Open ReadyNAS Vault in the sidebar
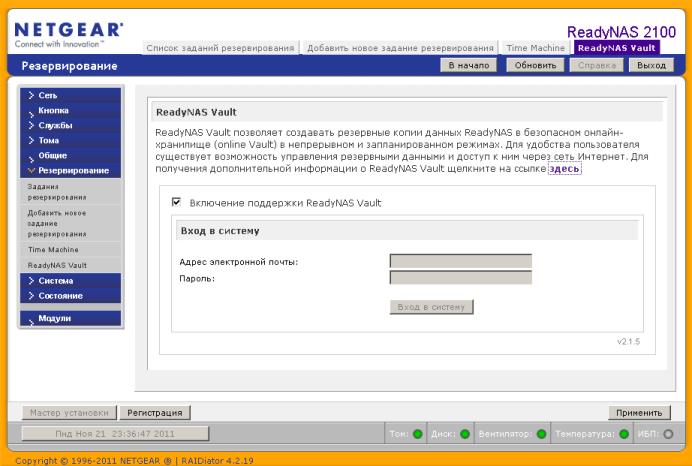 pos(70,265)
